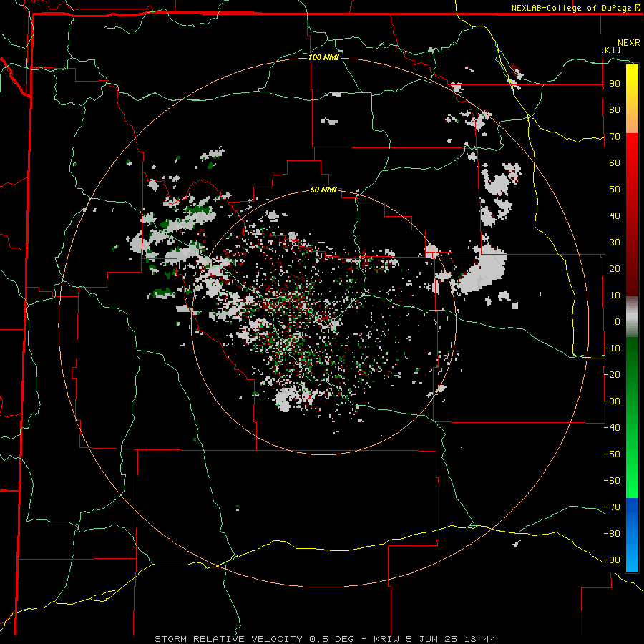Image resolution: width=644 pixels, height=644 pixels.
Task: Click the 18:44 timestamp text
Action: (480, 639)
